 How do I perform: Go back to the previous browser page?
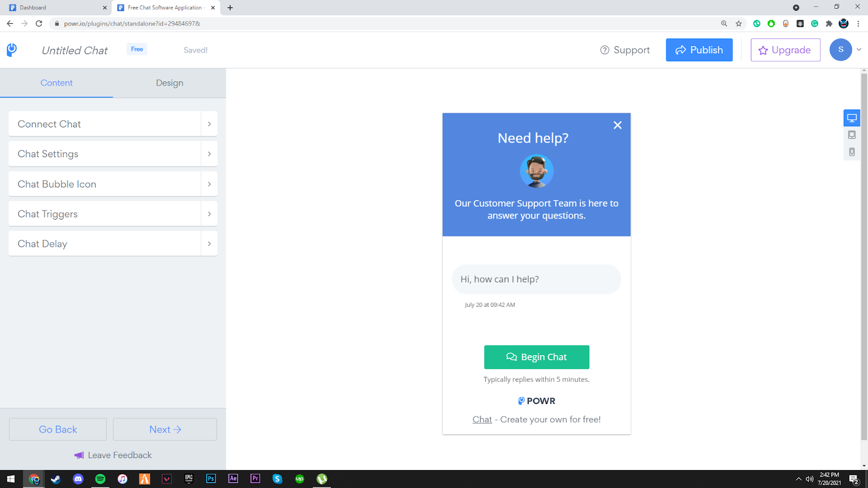(10, 23)
